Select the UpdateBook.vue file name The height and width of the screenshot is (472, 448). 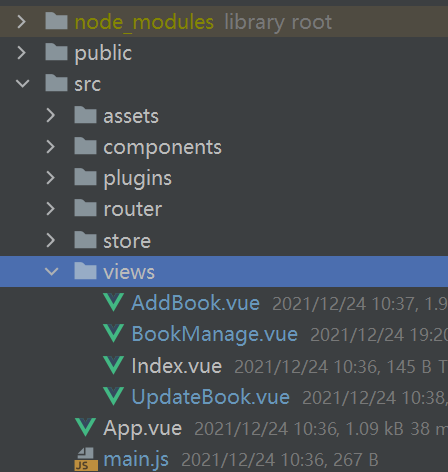211,397
